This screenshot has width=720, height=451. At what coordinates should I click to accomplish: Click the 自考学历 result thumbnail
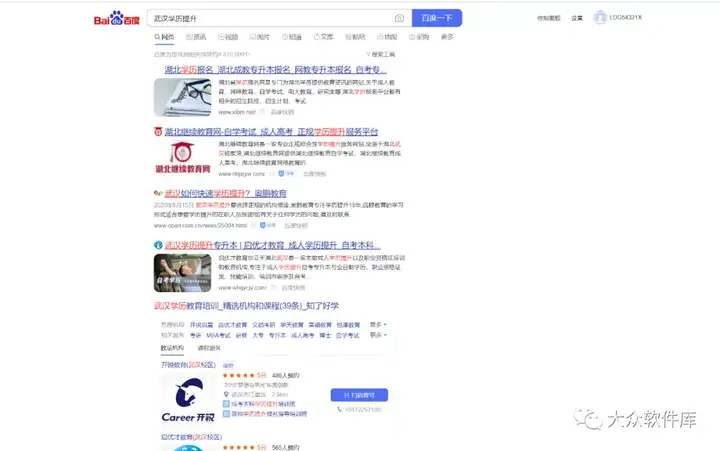(x=182, y=273)
